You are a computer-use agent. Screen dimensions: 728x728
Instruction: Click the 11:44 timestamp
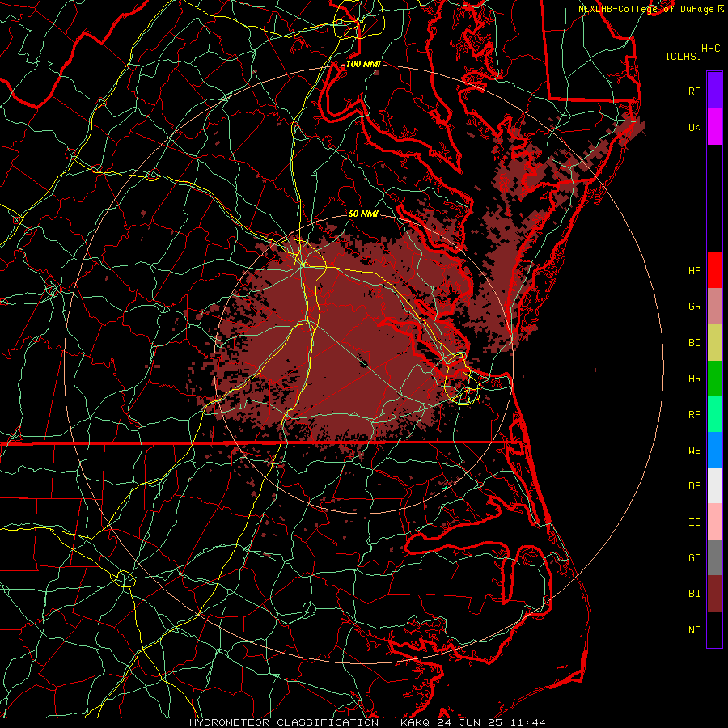coord(527,722)
